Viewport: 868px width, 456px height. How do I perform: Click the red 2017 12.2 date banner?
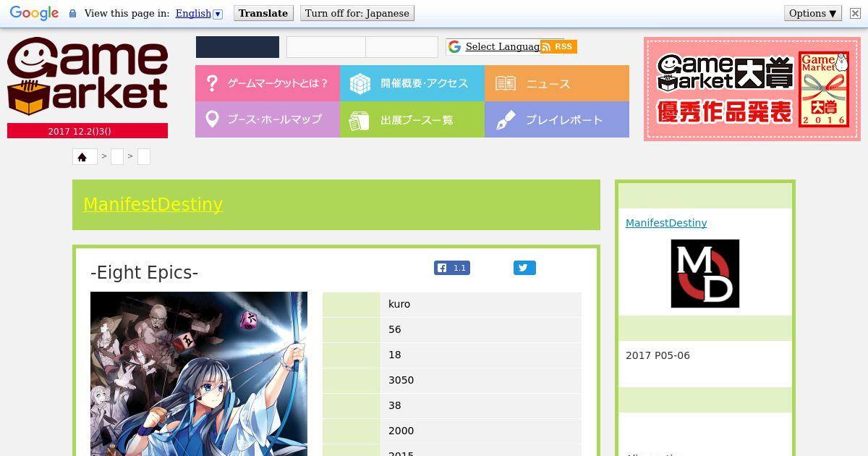(88, 131)
